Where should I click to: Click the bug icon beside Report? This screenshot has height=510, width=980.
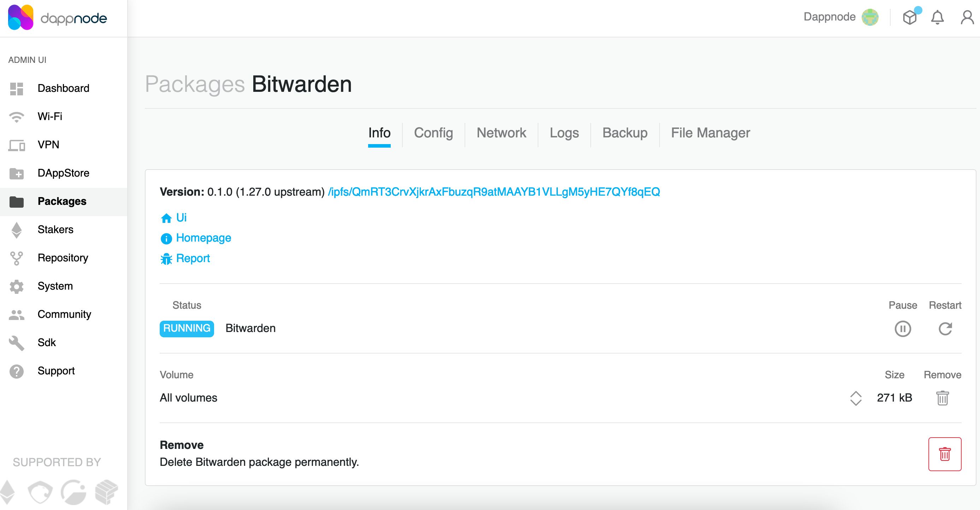(166, 259)
